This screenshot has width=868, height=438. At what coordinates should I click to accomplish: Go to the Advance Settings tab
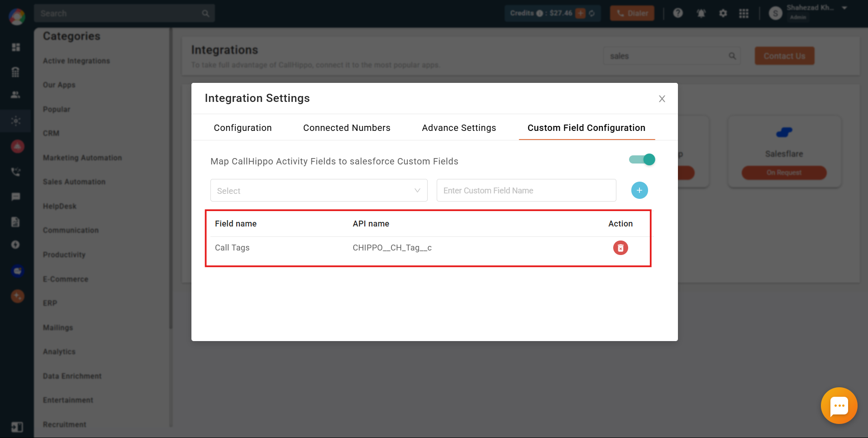point(459,128)
